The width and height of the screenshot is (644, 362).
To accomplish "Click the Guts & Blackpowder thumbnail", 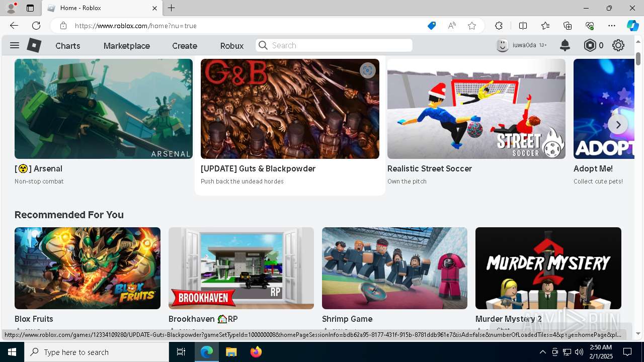I will coord(290,109).
